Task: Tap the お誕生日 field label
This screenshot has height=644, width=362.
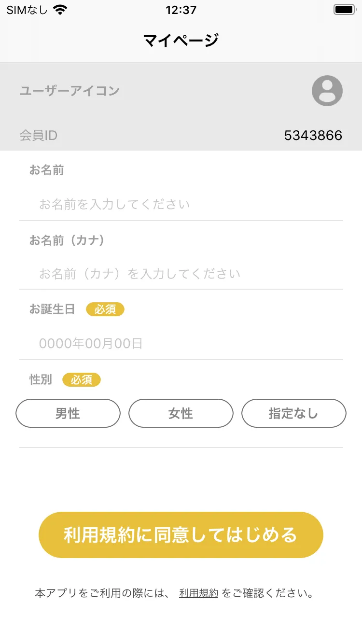Action: (52, 309)
